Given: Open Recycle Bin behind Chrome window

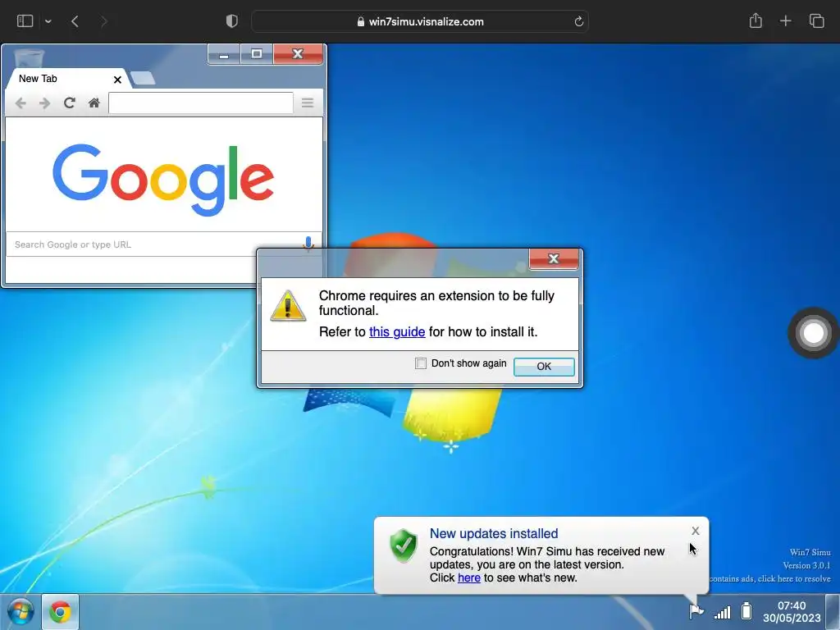Looking at the screenshot, I should [29, 57].
